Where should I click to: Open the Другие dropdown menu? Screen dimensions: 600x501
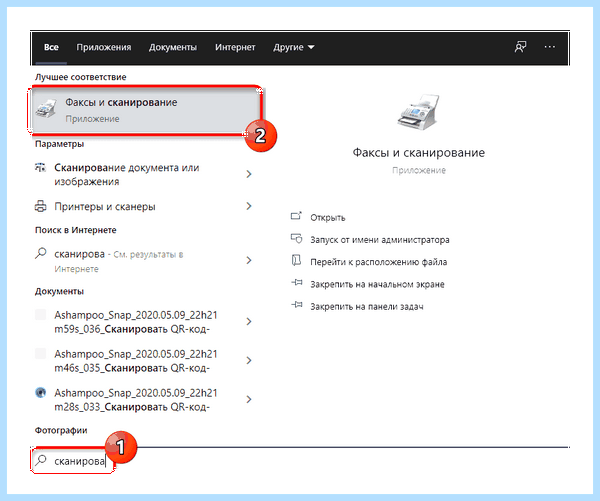tap(293, 47)
